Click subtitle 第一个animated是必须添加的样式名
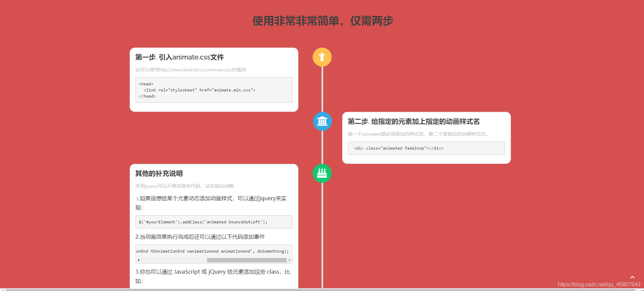This screenshot has width=644, height=291. coord(418,134)
